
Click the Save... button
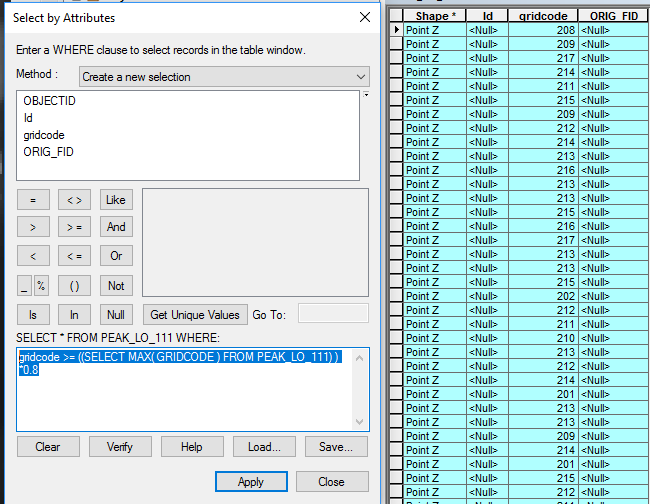[x=336, y=447]
